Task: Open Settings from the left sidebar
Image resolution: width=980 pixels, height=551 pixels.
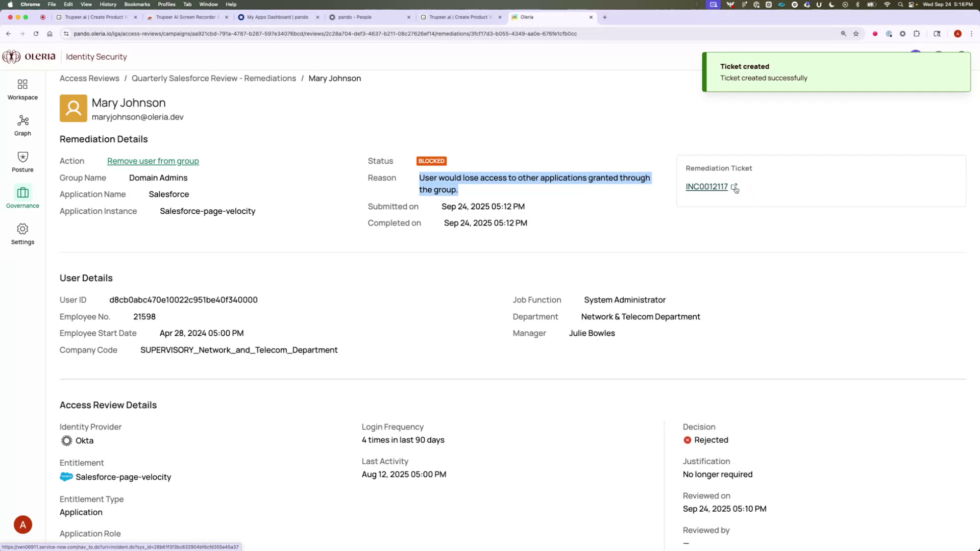Action: pyautogui.click(x=22, y=234)
